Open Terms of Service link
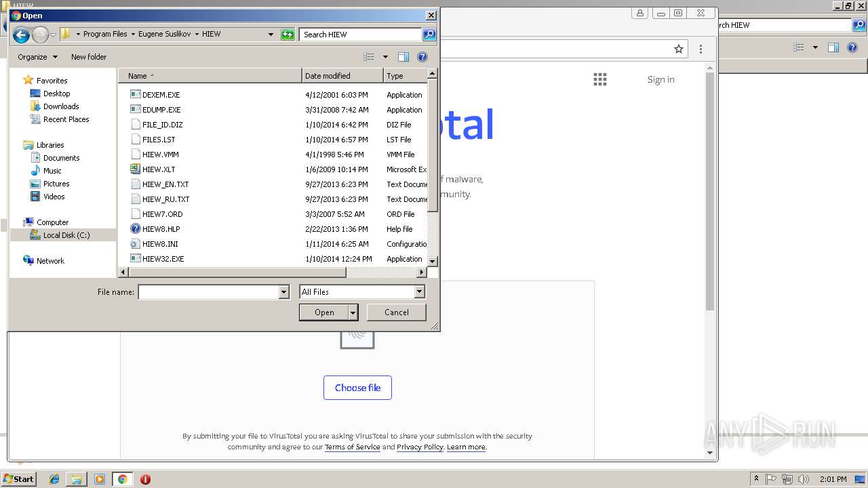Image resolution: width=868 pixels, height=488 pixels. [x=352, y=447]
